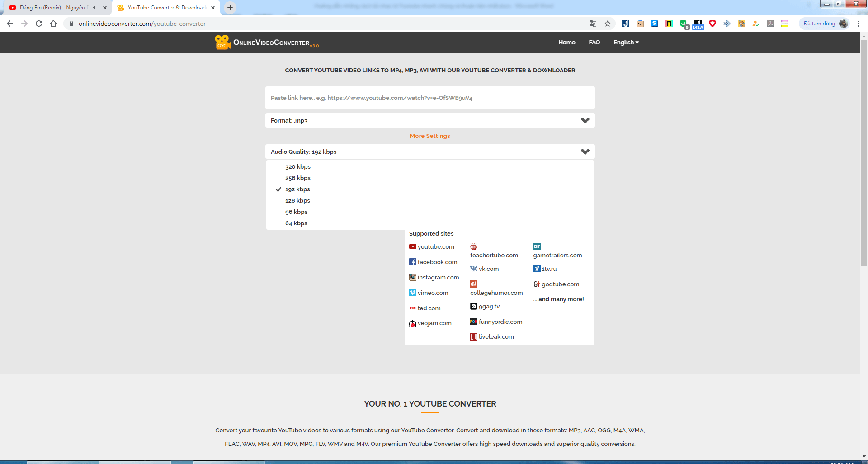The width and height of the screenshot is (868, 464).
Task: Open the rainbow N extension icon
Action: 669,24
